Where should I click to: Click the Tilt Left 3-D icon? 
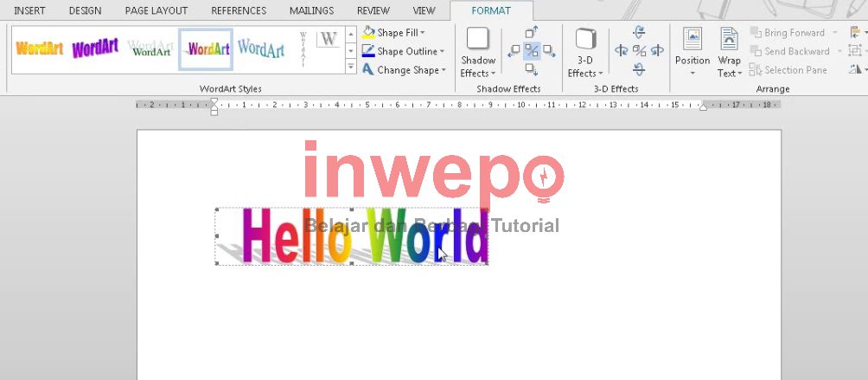click(621, 51)
